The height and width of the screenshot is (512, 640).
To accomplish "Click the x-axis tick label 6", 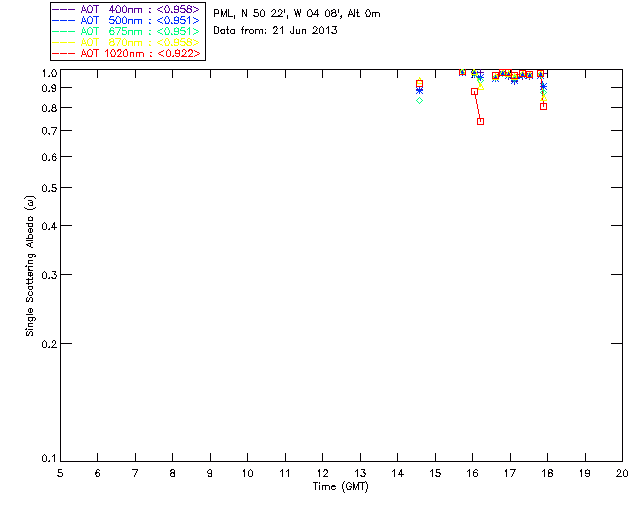I will click(x=98, y=473).
